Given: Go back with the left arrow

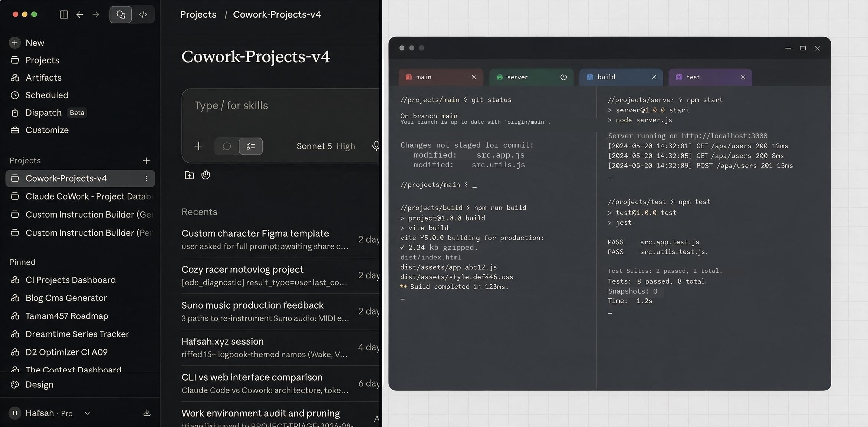Looking at the screenshot, I should click(x=80, y=14).
